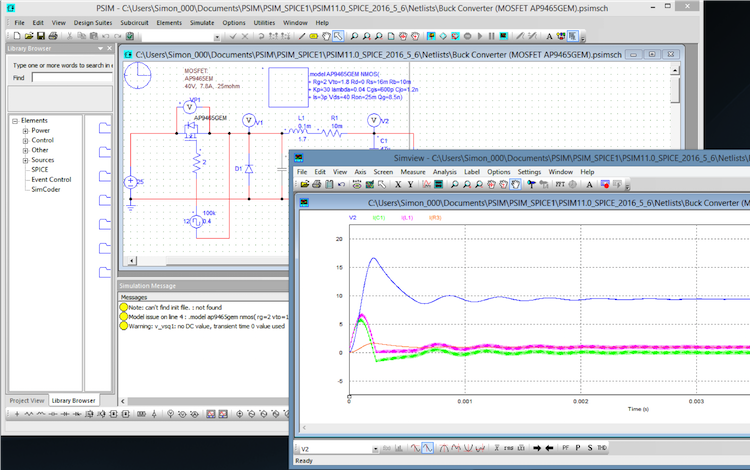Open the Measure menu in Simview
This screenshot has width=750, height=470.
(411, 172)
